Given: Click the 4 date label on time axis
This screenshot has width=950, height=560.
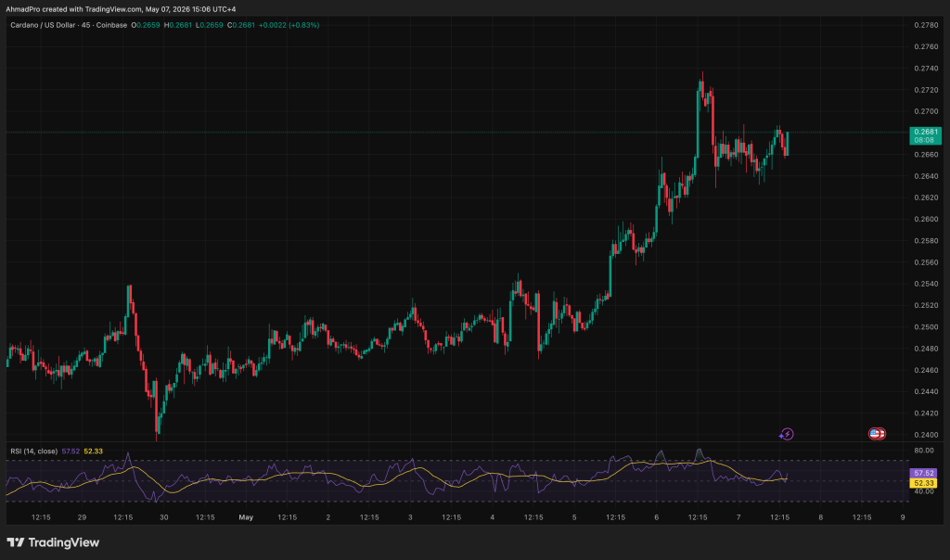Looking at the screenshot, I should click(493, 517).
